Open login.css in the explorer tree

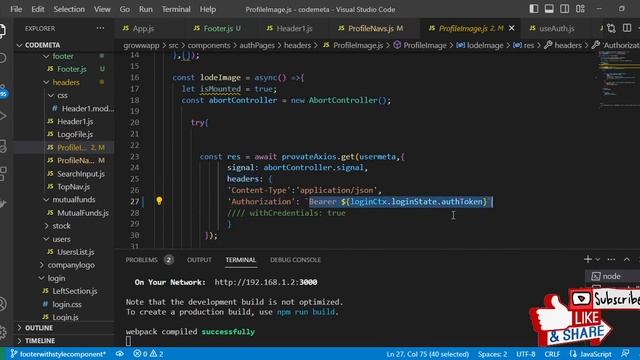[67, 304]
